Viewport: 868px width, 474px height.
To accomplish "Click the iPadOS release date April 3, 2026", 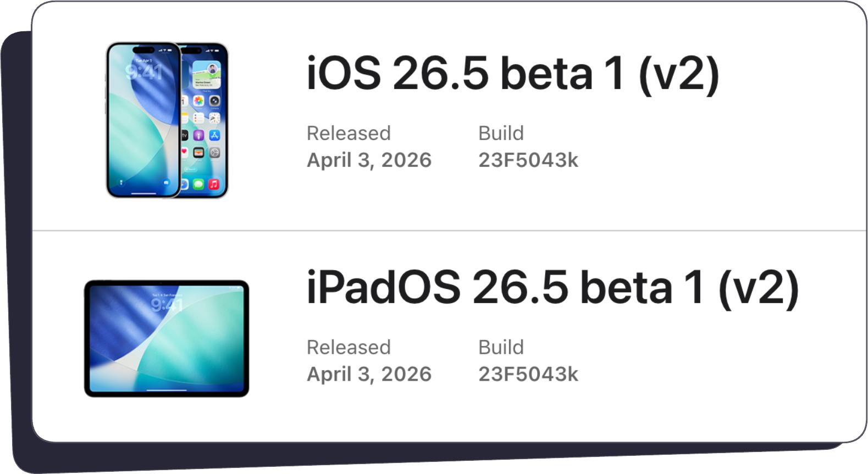I will point(369,374).
